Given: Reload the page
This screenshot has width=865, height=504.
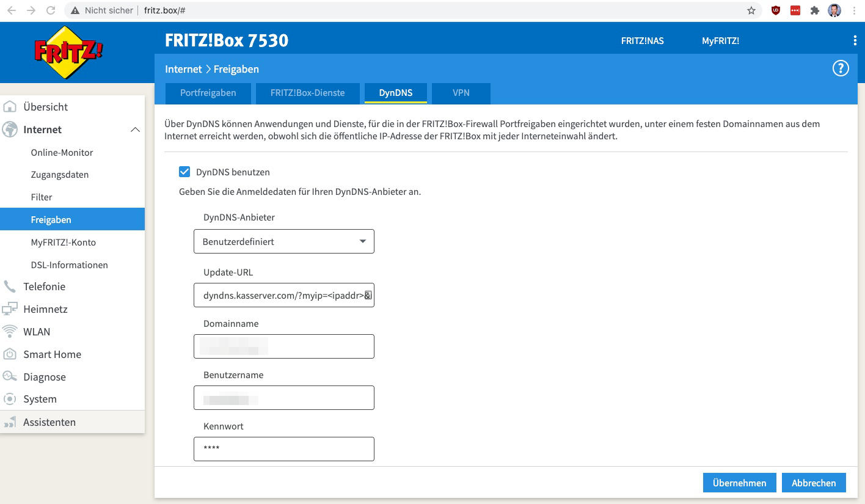Looking at the screenshot, I should tap(51, 10).
